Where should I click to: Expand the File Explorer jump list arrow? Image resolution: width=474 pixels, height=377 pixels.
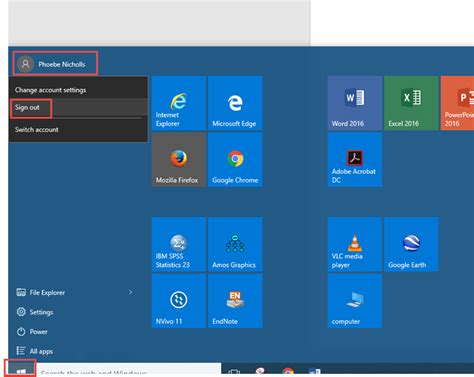click(131, 292)
